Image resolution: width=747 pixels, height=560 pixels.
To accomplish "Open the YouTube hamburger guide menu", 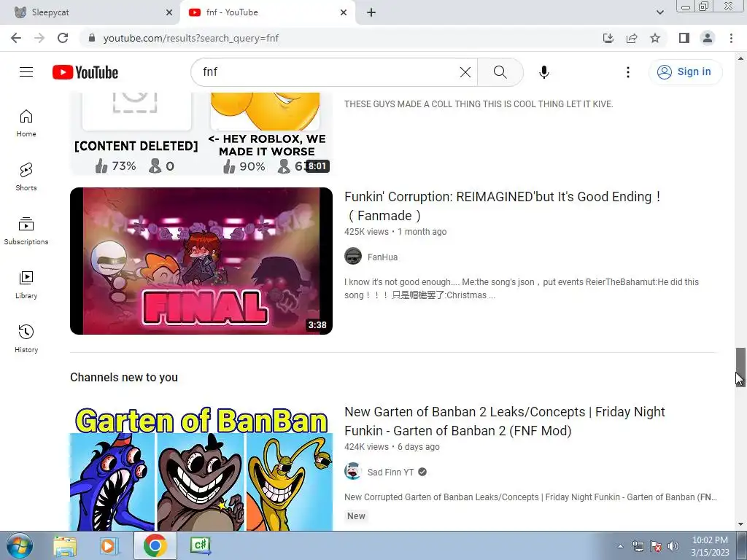I will (26, 72).
